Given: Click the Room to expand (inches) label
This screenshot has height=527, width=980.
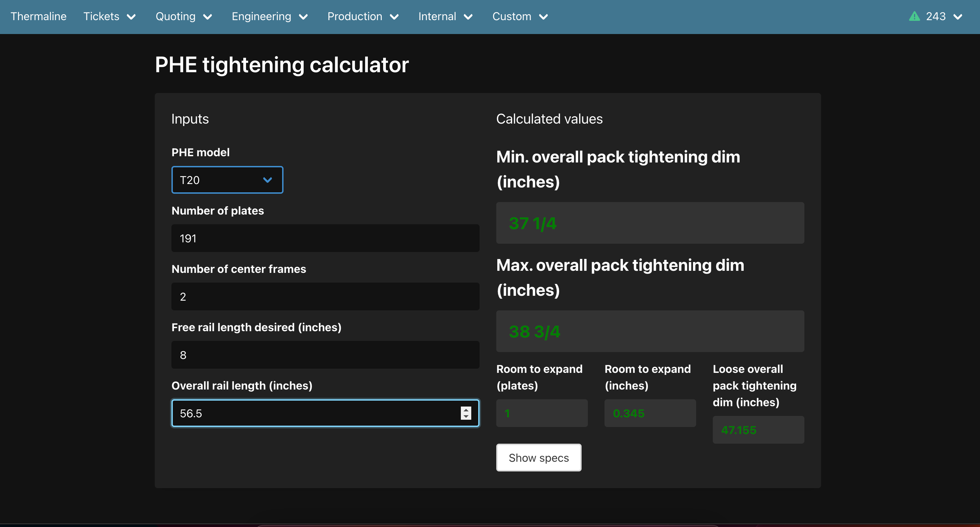Looking at the screenshot, I should coord(648,377).
